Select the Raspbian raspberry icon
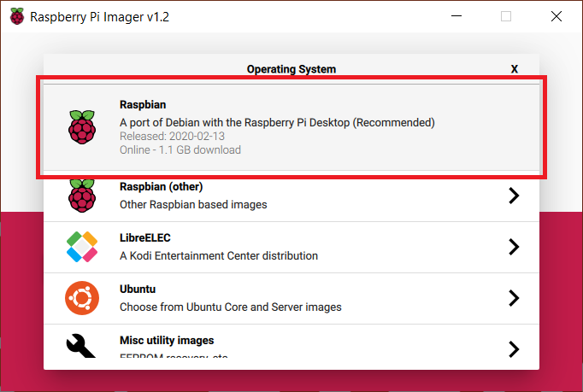The width and height of the screenshot is (583, 392). (x=82, y=127)
